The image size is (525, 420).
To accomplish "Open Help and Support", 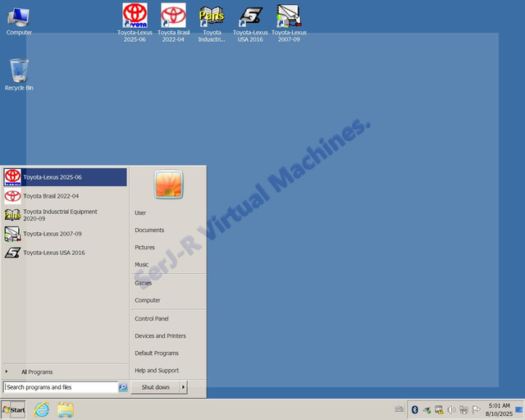I will (x=157, y=371).
